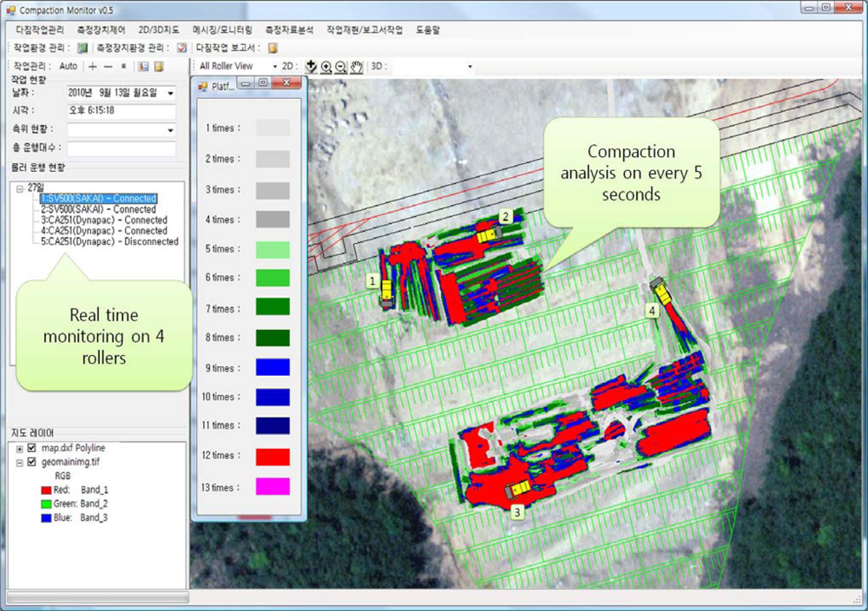The width and height of the screenshot is (868, 611).
Task: Open the 측정자료분석 menu
Action: click(290, 30)
